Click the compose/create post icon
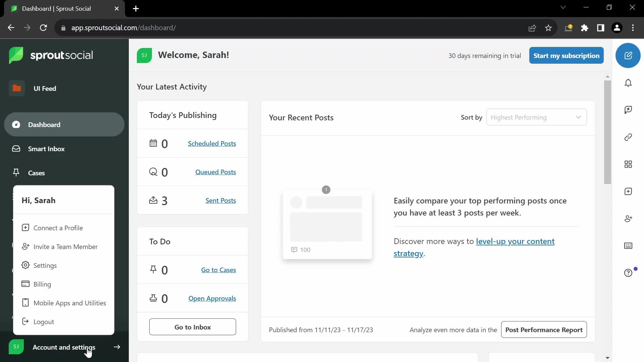The image size is (644, 362). point(628,55)
